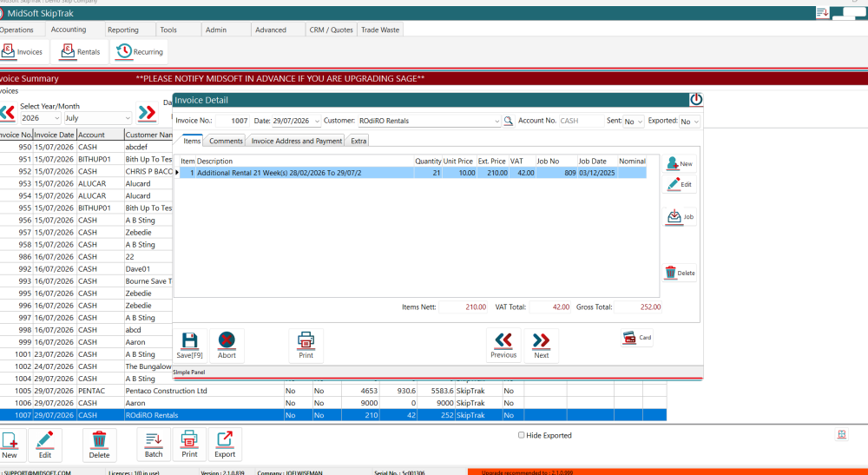Select invoice 1006 Aaron row
868x475 pixels.
click(333, 403)
